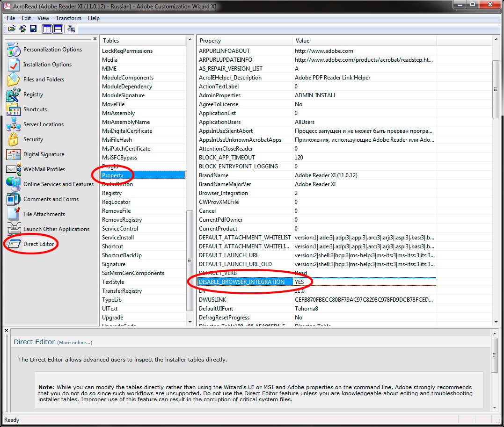Select the Property table in Tables list
The height and width of the screenshot is (427, 504).
143,175
